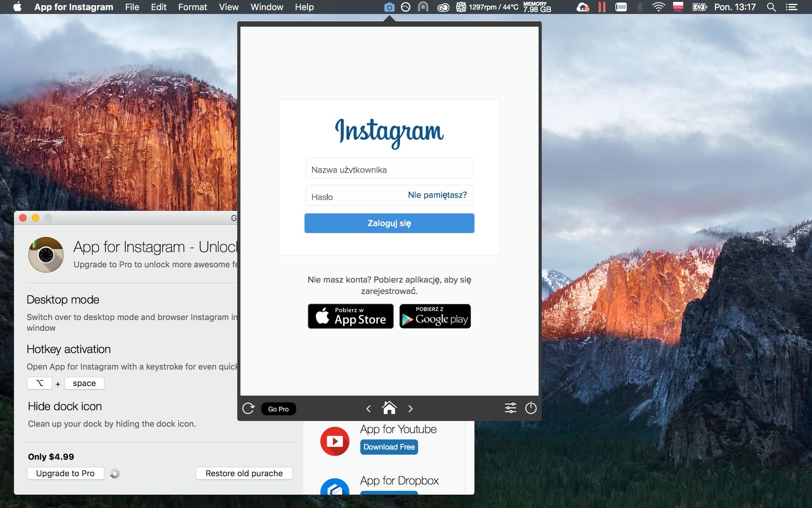The width and height of the screenshot is (812, 508).
Task: Click the red pause bars icon
Action: coord(601,7)
